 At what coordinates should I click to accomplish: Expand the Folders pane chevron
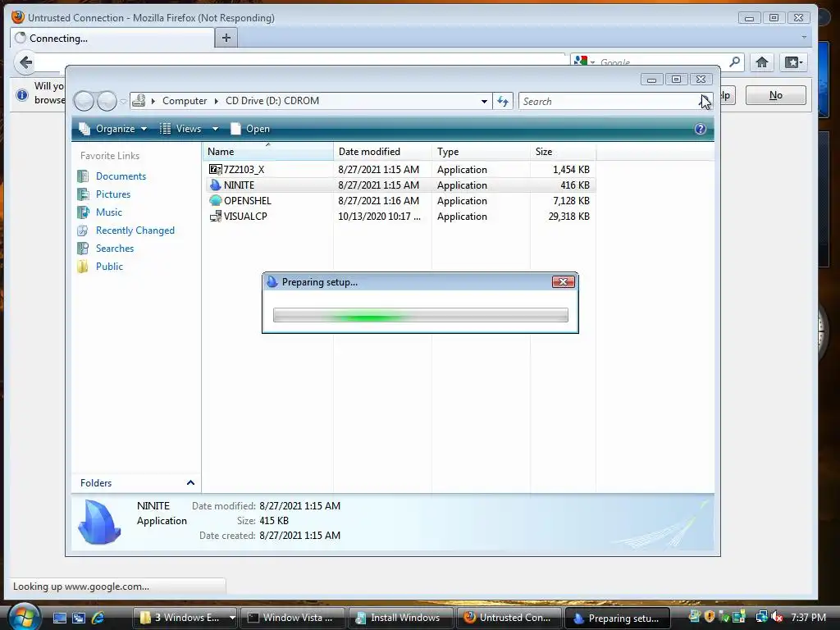[x=190, y=482]
